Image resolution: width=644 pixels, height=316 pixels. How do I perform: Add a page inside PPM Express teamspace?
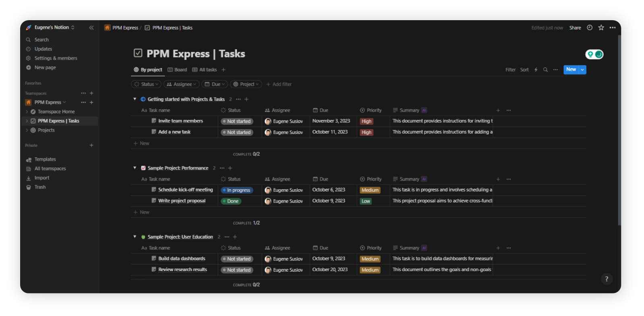tap(91, 102)
